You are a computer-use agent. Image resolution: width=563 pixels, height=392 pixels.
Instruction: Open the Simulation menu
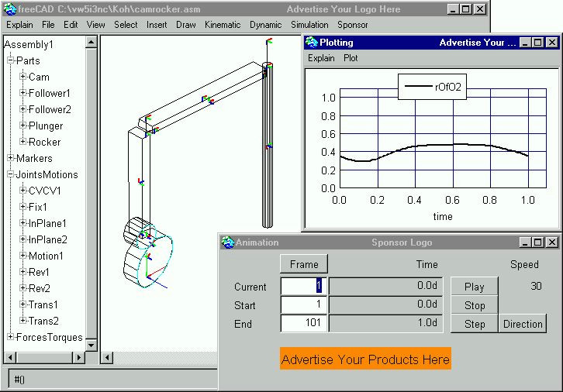coord(309,25)
